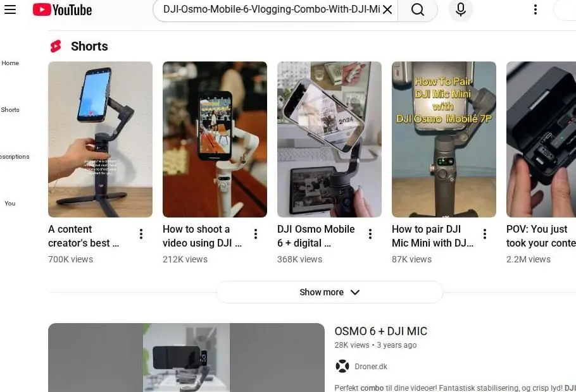This screenshot has height=392, width=576.
Task: Open options for 'How to pair DJI Mic Mini' short
Action: (485, 234)
